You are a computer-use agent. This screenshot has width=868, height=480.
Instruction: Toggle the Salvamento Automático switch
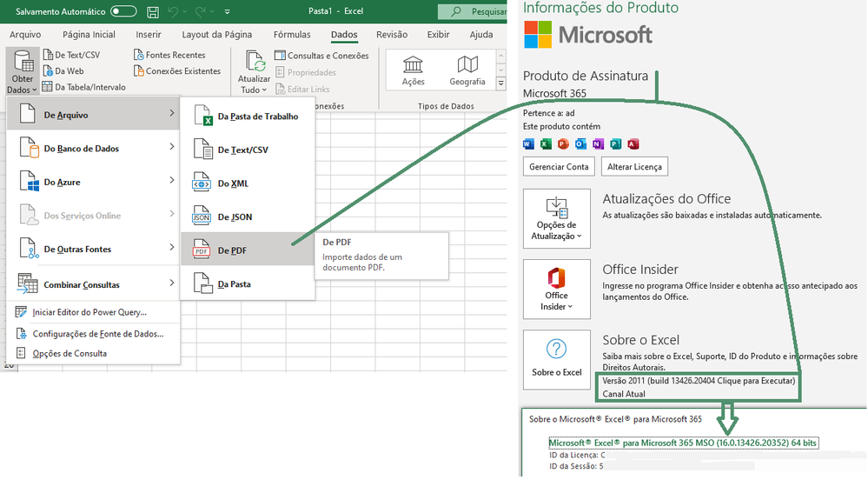(x=123, y=11)
